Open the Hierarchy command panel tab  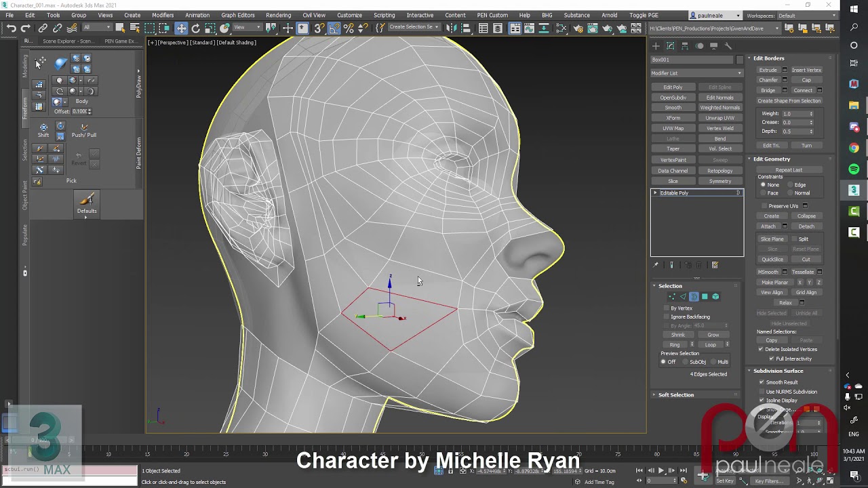(x=685, y=46)
